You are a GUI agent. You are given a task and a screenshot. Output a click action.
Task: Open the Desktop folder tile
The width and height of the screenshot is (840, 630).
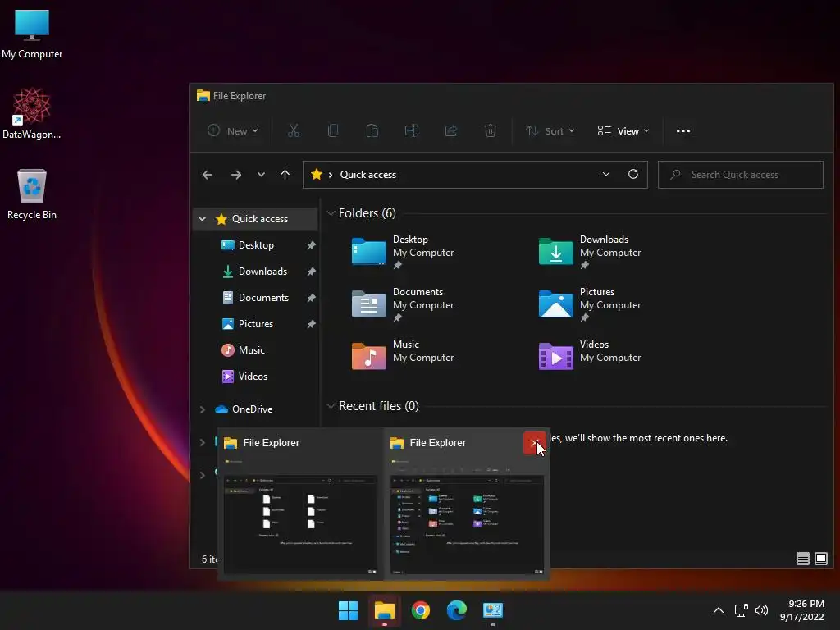pos(403,252)
